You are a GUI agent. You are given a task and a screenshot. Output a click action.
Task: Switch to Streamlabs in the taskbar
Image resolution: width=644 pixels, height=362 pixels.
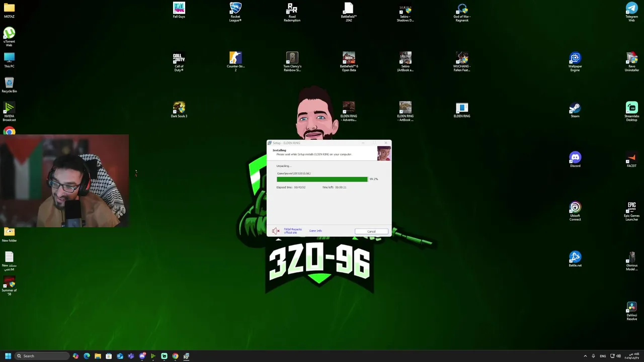pyautogui.click(x=164, y=356)
